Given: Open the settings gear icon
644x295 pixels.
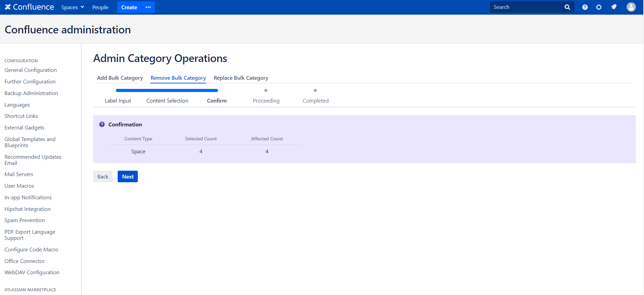Looking at the screenshot, I should click(599, 7).
